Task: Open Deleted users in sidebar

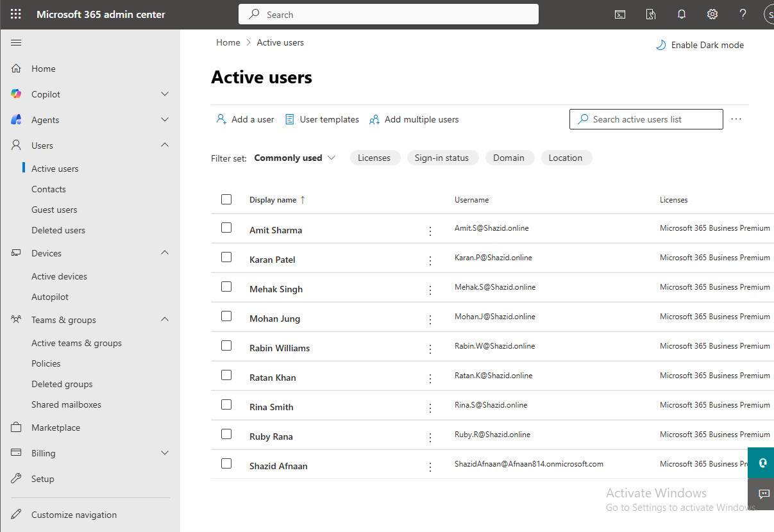Action: [58, 230]
